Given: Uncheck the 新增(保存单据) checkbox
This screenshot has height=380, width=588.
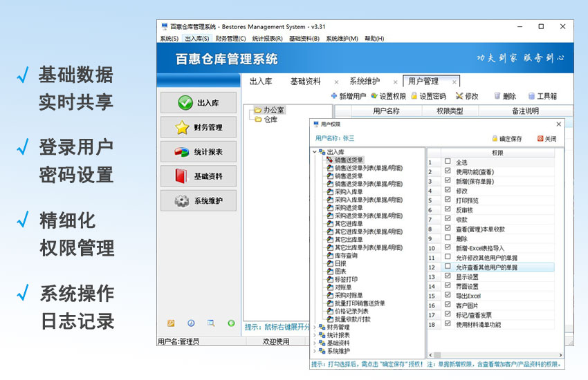Looking at the screenshot, I should click(x=448, y=180).
